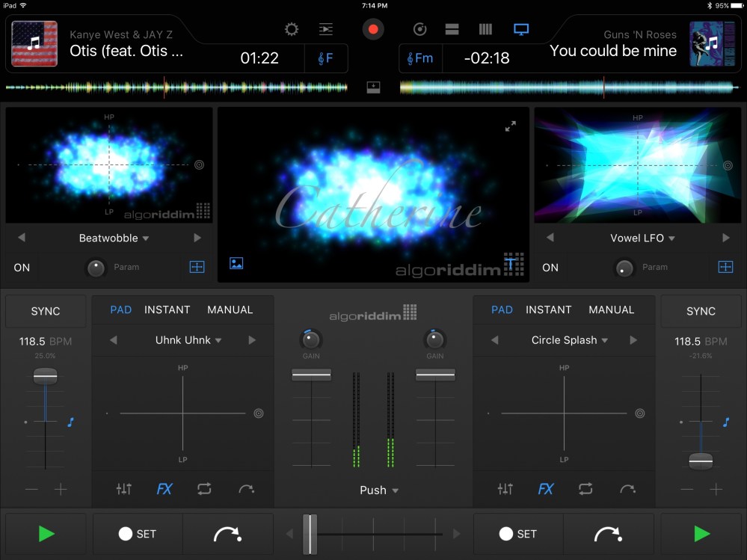The image size is (747, 560).
Task: Expand the Circle Splash effect dropdown
Action: tap(570, 340)
